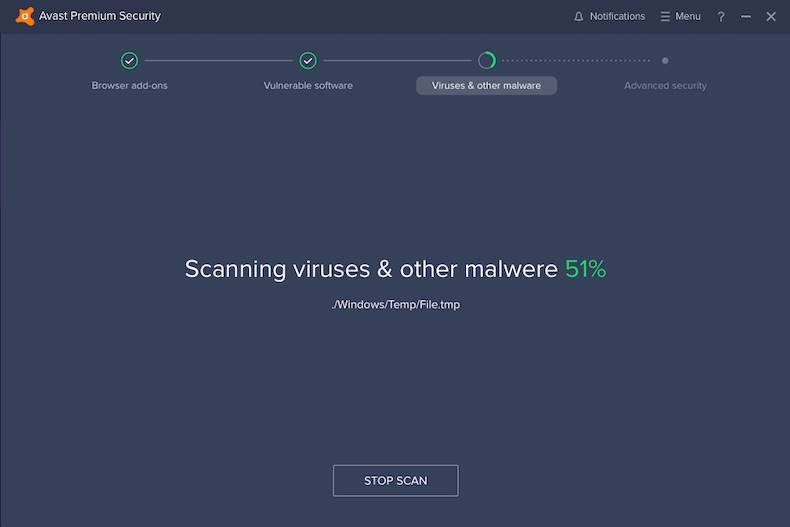This screenshot has width=790, height=527.
Task: Close the Avast Premium Security window
Action: (x=771, y=16)
